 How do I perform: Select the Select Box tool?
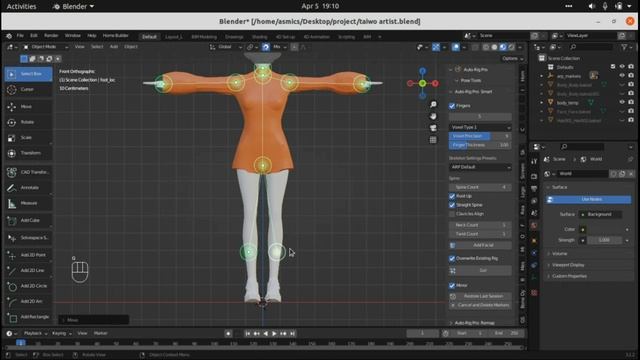click(x=28, y=74)
